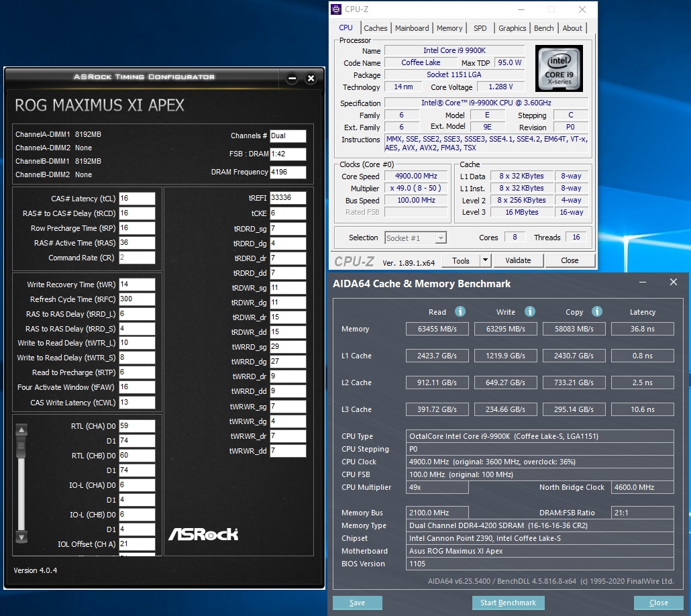Click the Close button in AIDA64 benchmark
The width and height of the screenshot is (691, 616).
658,603
